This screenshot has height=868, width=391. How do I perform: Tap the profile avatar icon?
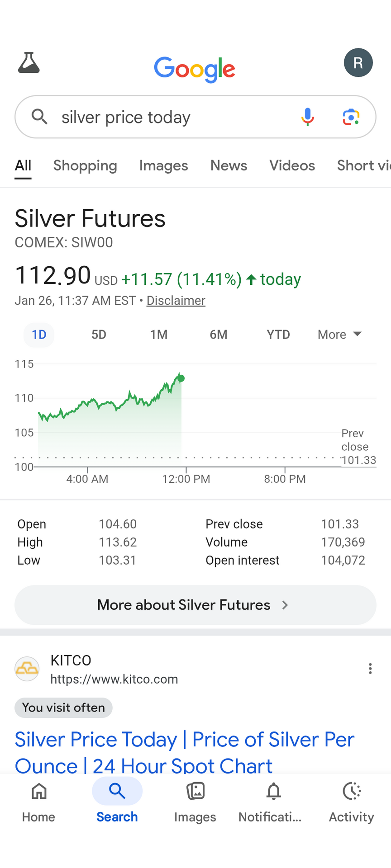click(x=358, y=63)
